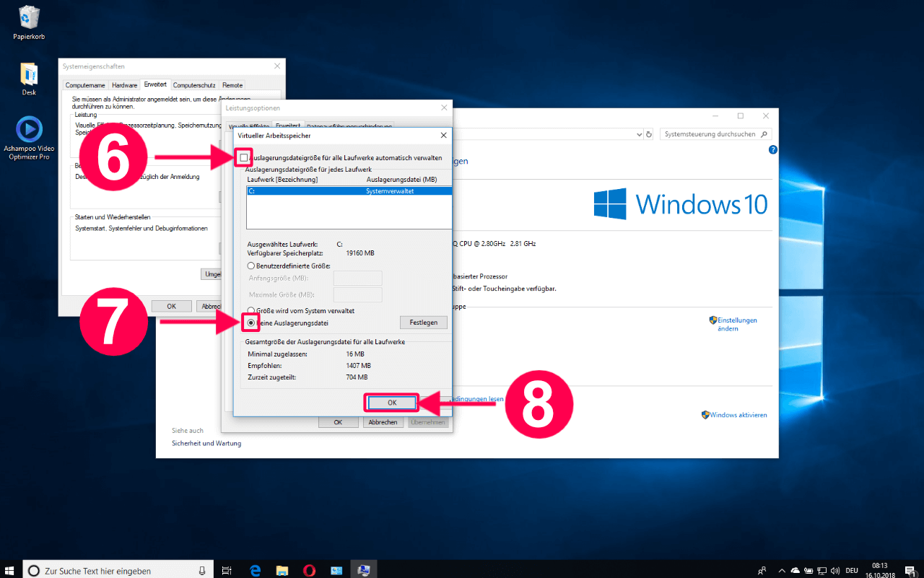The image size is (924, 578).
Task: Click the Festlegen button
Action: click(423, 323)
